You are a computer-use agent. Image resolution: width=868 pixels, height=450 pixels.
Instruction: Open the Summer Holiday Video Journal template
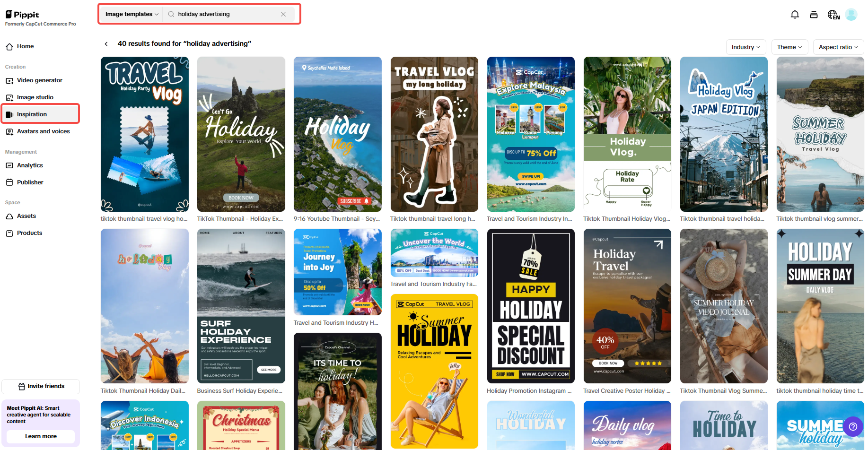click(724, 306)
